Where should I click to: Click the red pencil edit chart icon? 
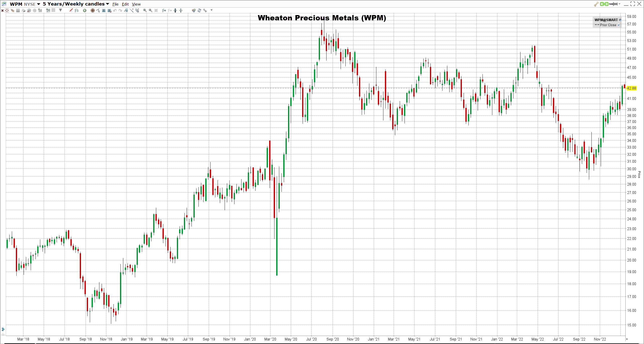pyautogui.click(x=71, y=10)
